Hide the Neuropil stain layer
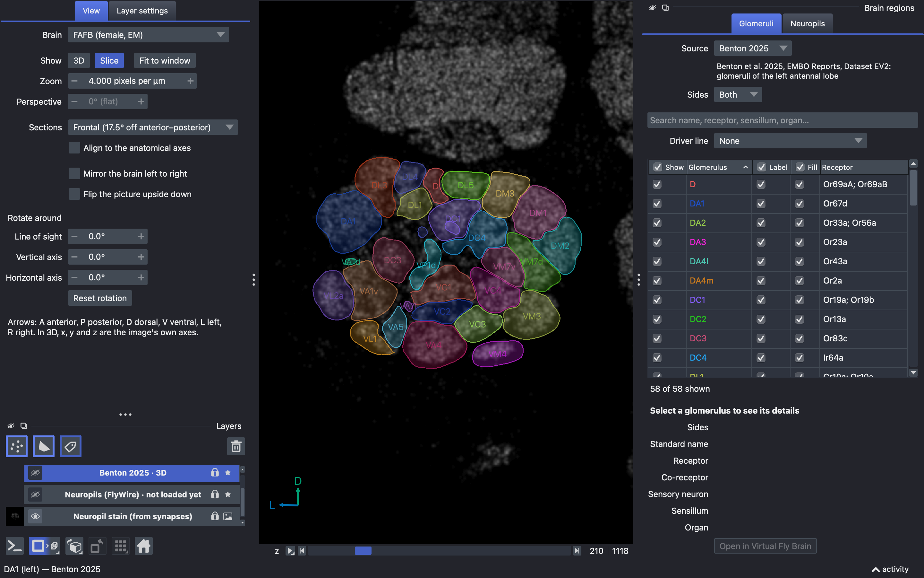This screenshot has height=578, width=924. [36, 516]
